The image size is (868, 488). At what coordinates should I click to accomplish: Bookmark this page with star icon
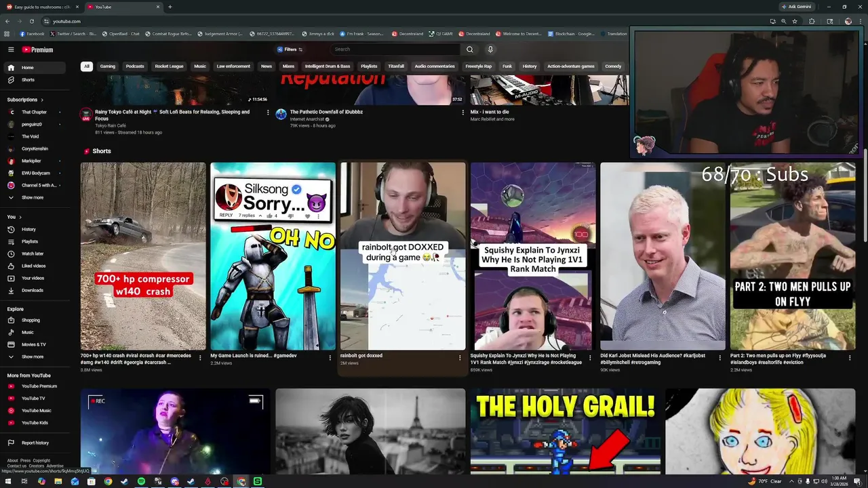(x=795, y=21)
